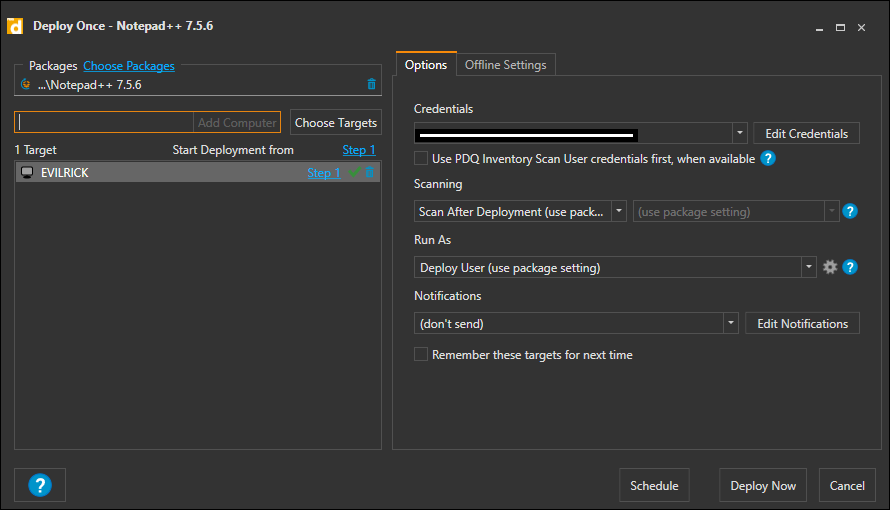Delete the Notepad++ 7.5.6 package via trash icon
The image size is (890, 510).
371,84
